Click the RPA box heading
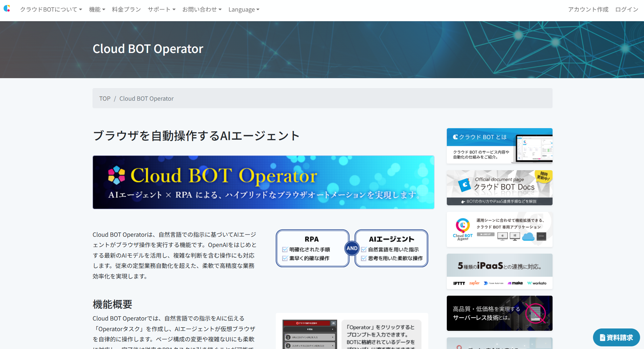This screenshot has height=349, width=644. tap(312, 239)
